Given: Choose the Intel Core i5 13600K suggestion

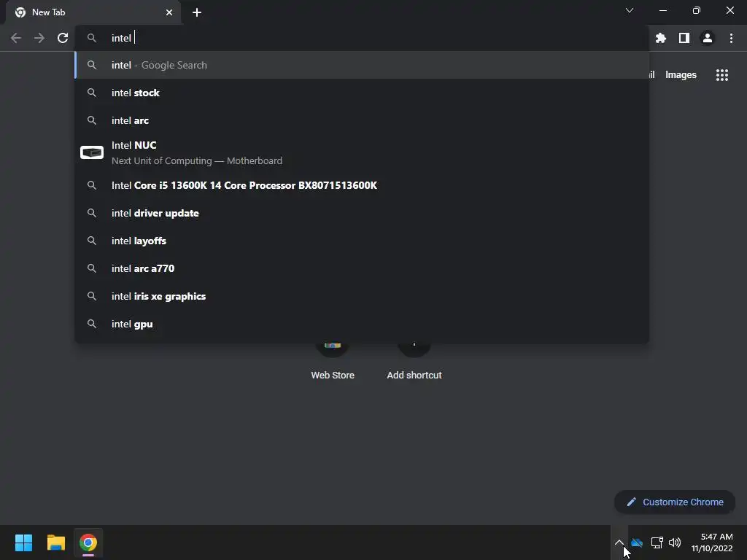Looking at the screenshot, I should pos(362,185).
